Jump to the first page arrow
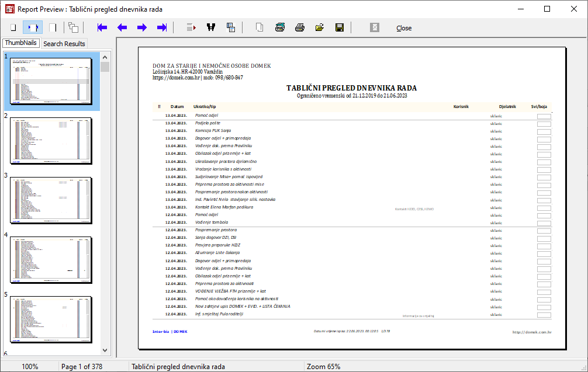588x372 pixels. [x=103, y=27]
